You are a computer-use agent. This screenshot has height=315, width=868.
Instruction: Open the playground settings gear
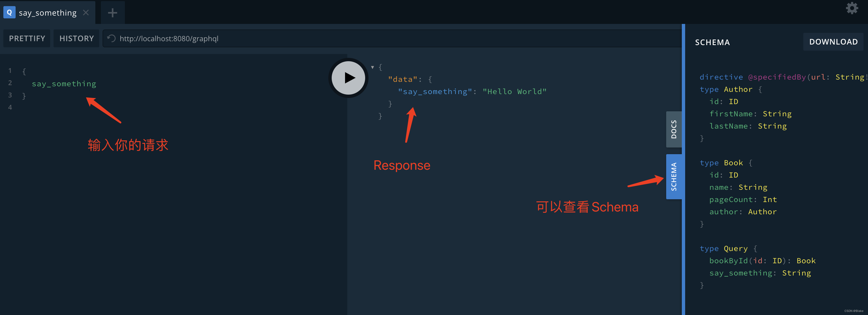[852, 8]
